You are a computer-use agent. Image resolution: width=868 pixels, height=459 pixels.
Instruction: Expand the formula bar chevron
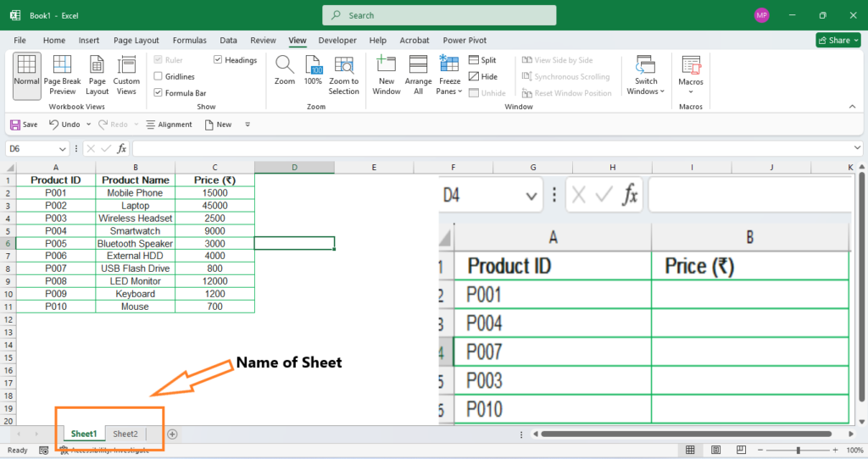pos(857,147)
